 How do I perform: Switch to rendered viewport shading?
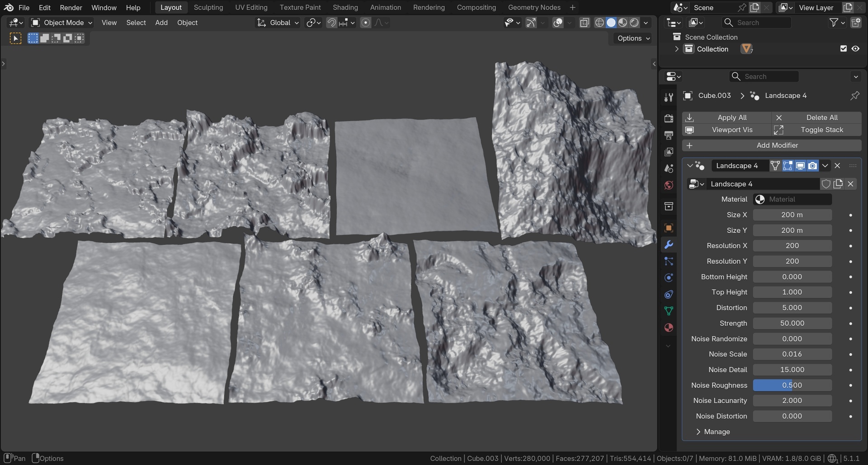[634, 23]
